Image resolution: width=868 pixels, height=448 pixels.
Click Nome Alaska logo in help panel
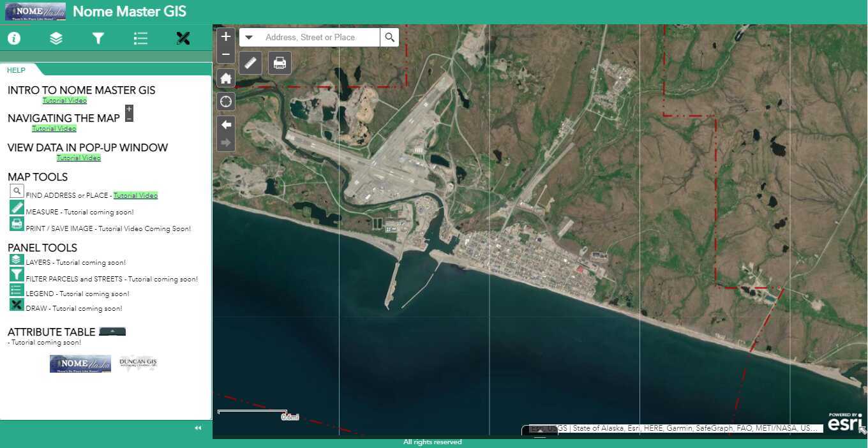(80, 364)
